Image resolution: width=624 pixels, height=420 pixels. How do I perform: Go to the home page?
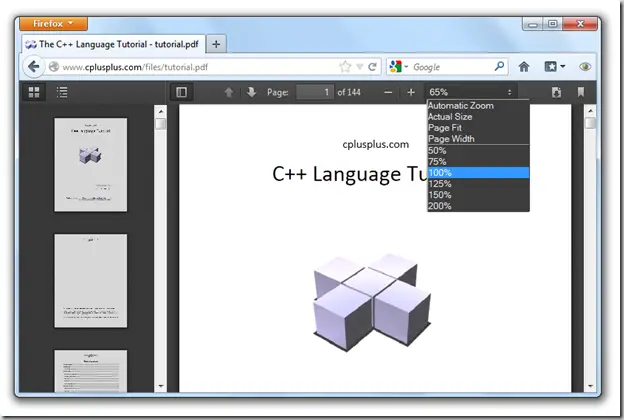point(524,67)
